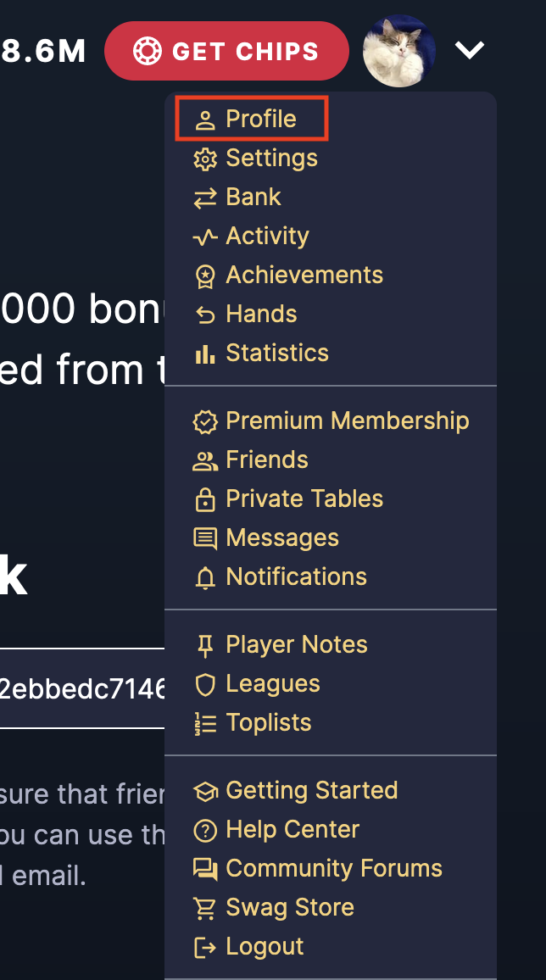
Task: Click the gear icon beside Settings
Action: (x=205, y=159)
